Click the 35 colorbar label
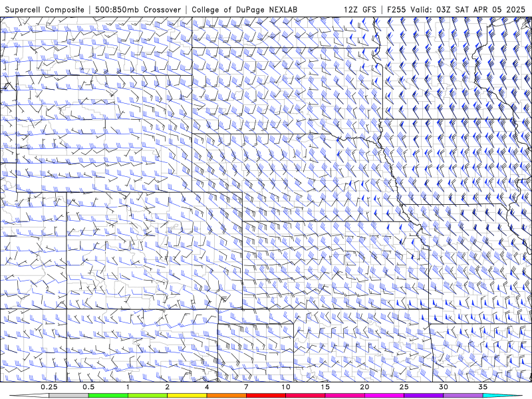This screenshot has height=399, width=532. [x=483, y=387]
